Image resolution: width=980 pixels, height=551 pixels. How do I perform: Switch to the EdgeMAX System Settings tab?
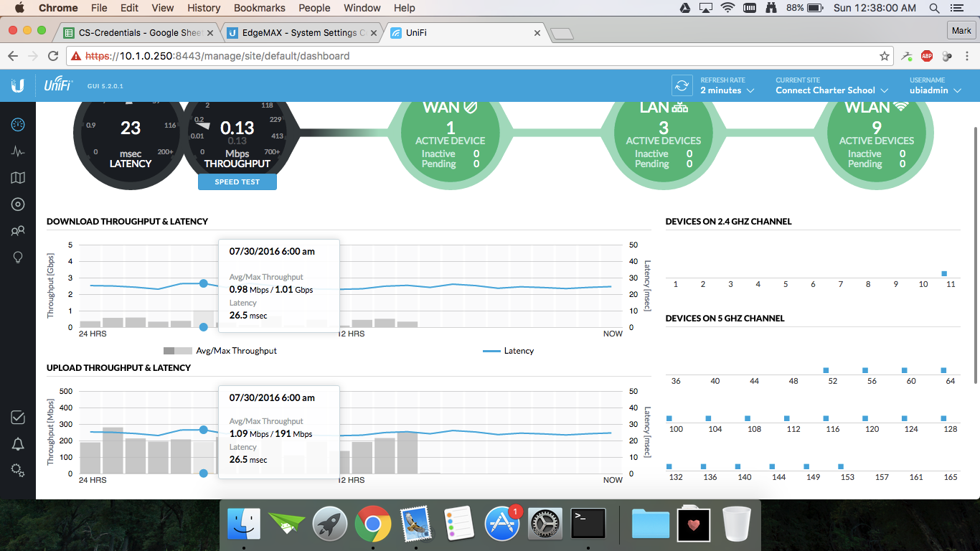click(x=302, y=32)
